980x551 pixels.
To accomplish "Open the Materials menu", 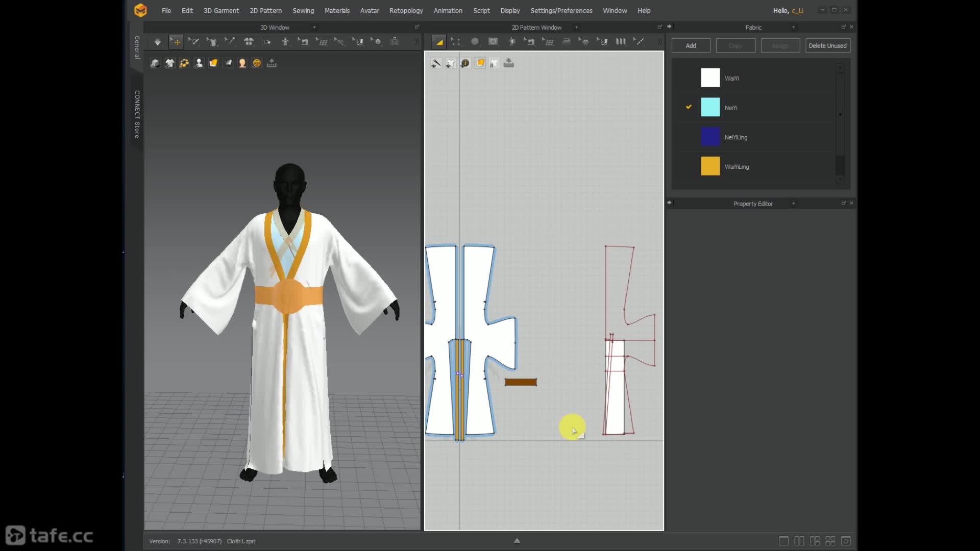I will point(337,11).
